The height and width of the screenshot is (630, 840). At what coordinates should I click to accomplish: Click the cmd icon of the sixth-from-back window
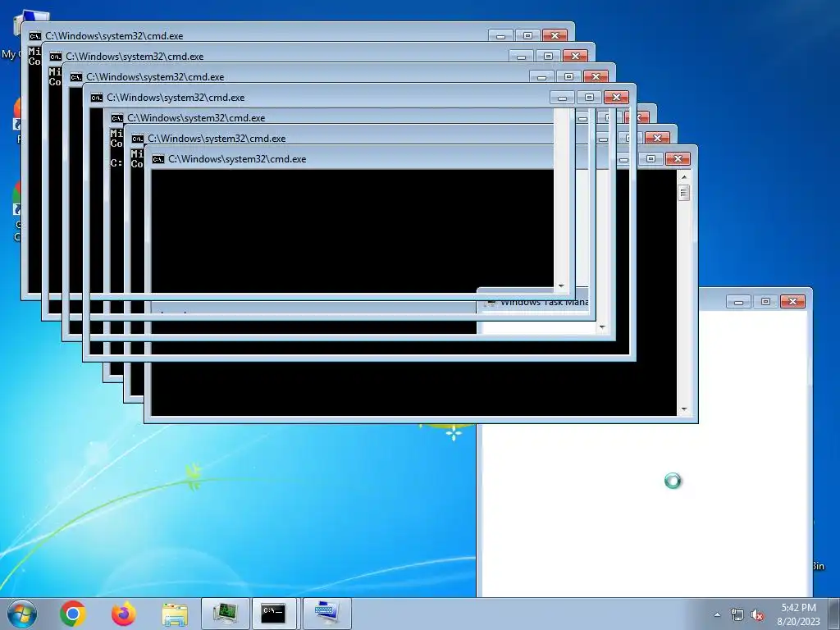click(x=138, y=139)
